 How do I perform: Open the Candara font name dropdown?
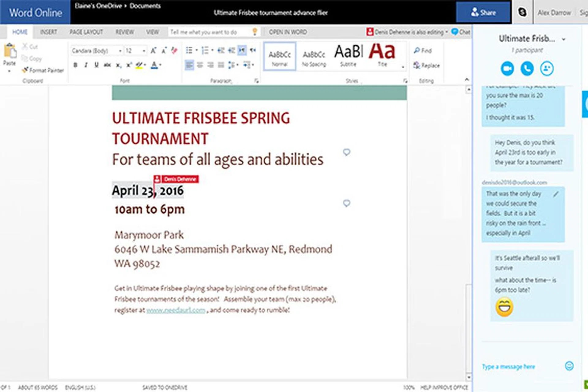pyautogui.click(x=120, y=51)
